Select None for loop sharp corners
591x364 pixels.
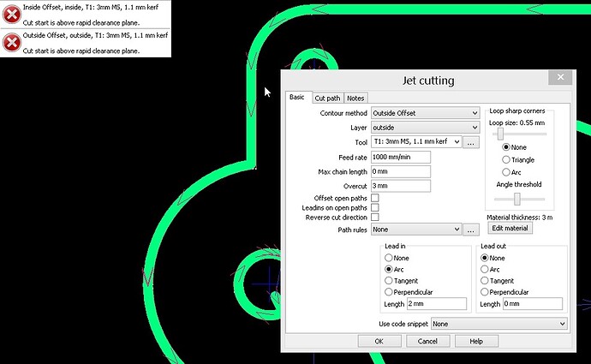tap(506, 147)
